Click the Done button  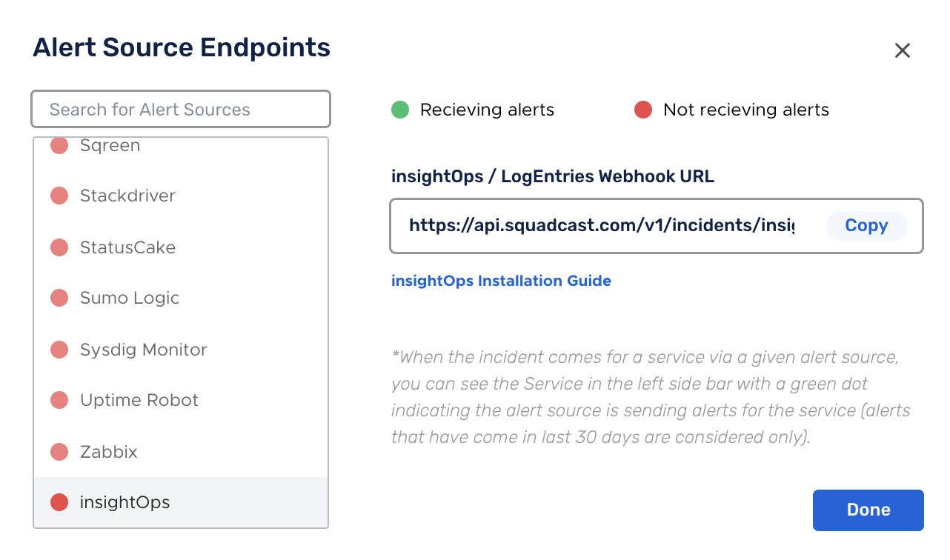click(868, 510)
